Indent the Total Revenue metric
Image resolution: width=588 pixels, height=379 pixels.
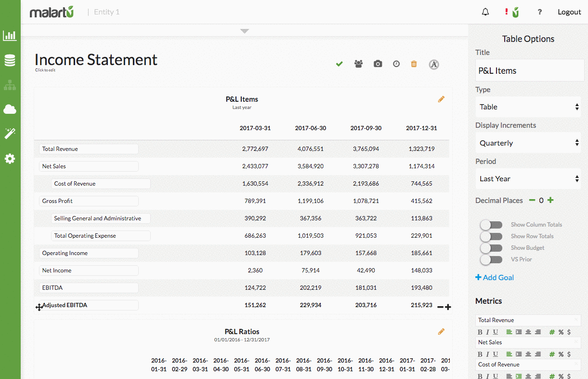pos(519,332)
